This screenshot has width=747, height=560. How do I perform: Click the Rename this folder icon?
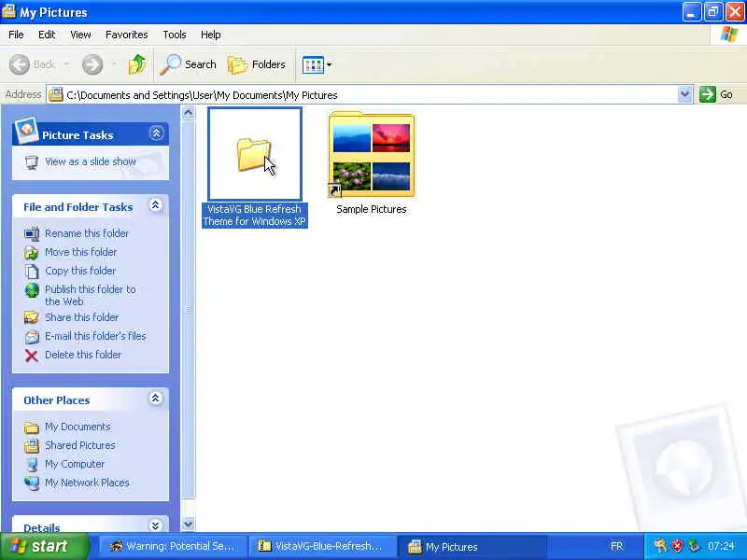point(32,234)
